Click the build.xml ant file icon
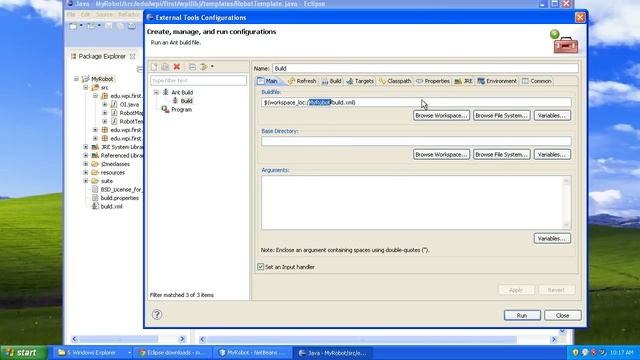Viewport: 640px width, 360px height. [x=95, y=206]
